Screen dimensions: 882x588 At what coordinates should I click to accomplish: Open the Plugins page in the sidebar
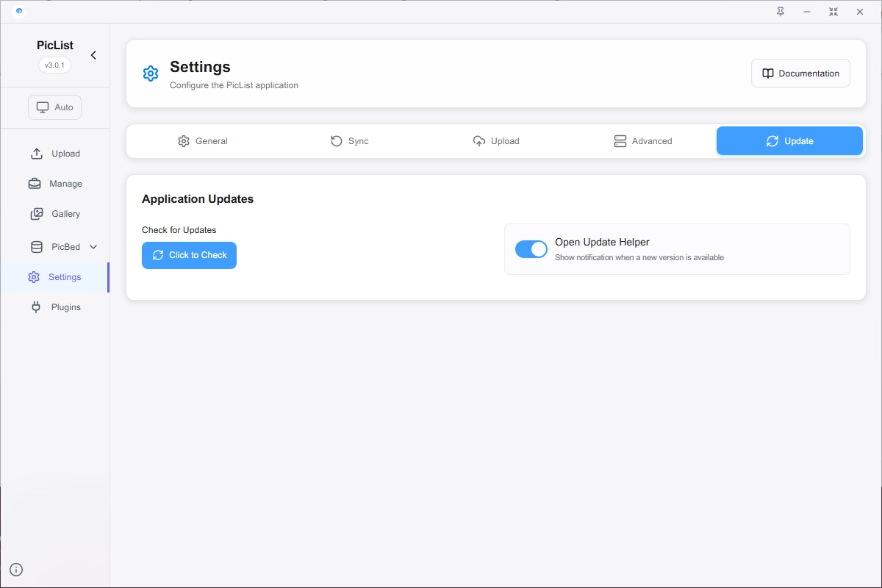click(x=55, y=307)
